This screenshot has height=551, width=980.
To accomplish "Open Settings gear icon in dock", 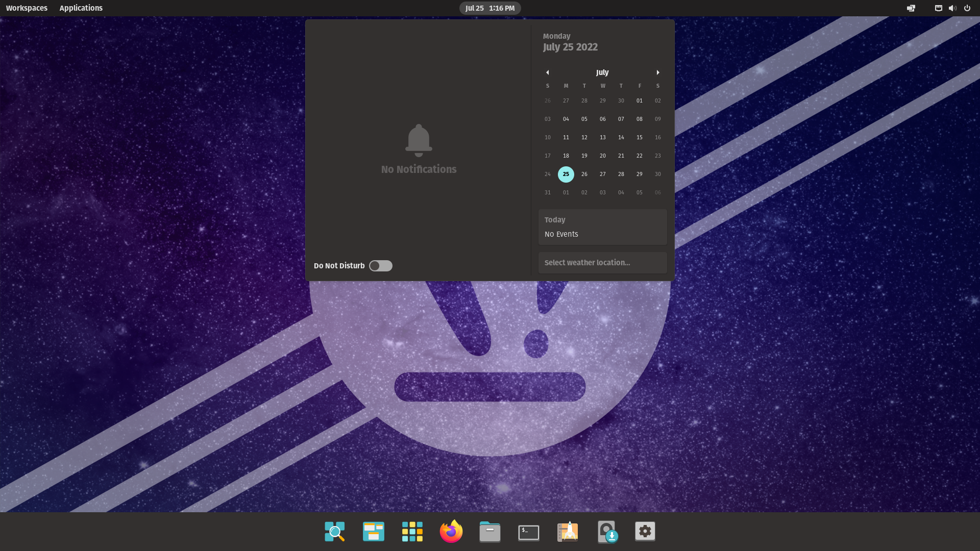I will [645, 532].
